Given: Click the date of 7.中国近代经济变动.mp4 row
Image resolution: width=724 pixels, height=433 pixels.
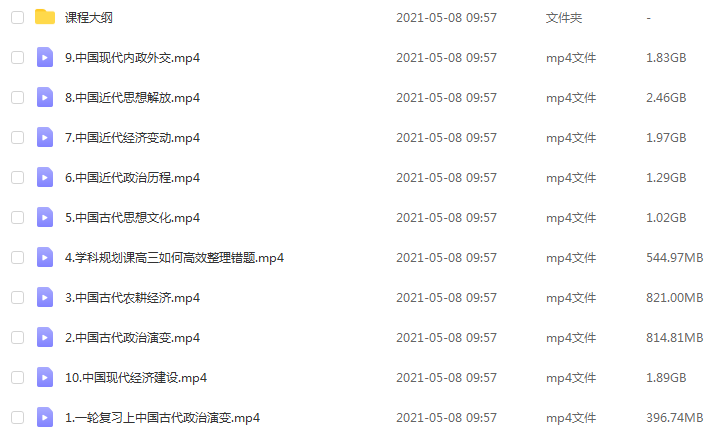Looking at the screenshot, I should [446, 138].
